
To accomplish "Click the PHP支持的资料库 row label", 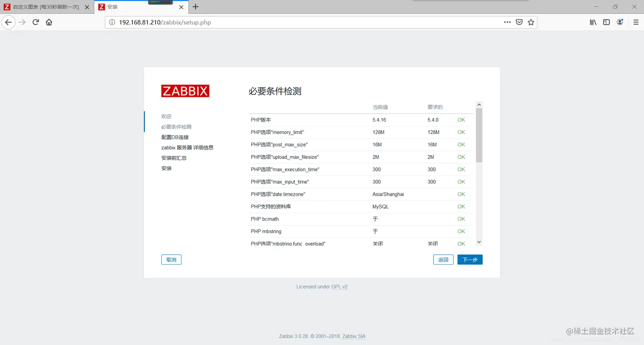I will [x=271, y=206].
